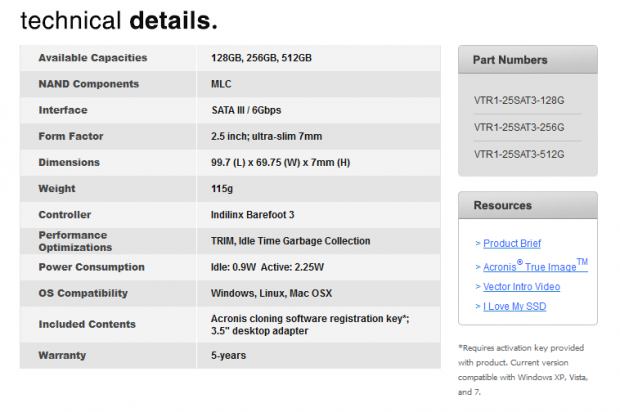
Task: Click the arrow beside Product Brief
Action: pyautogui.click(x=478, y=243)
